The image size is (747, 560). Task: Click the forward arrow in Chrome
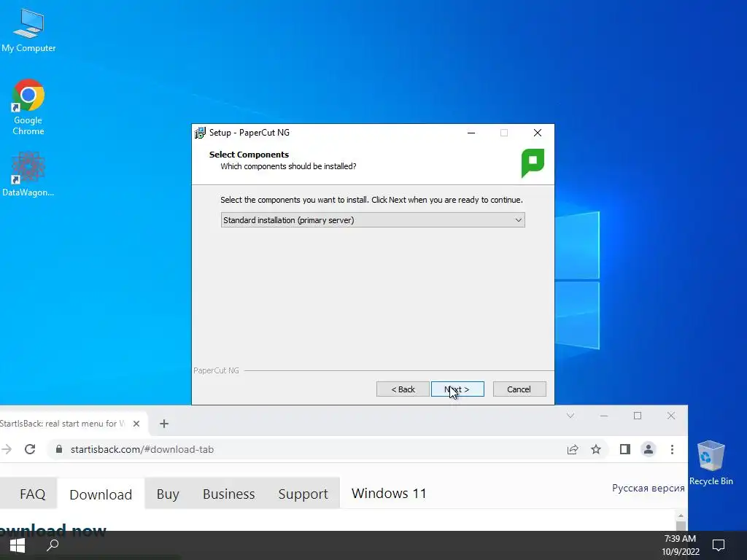tap(6, 449)
